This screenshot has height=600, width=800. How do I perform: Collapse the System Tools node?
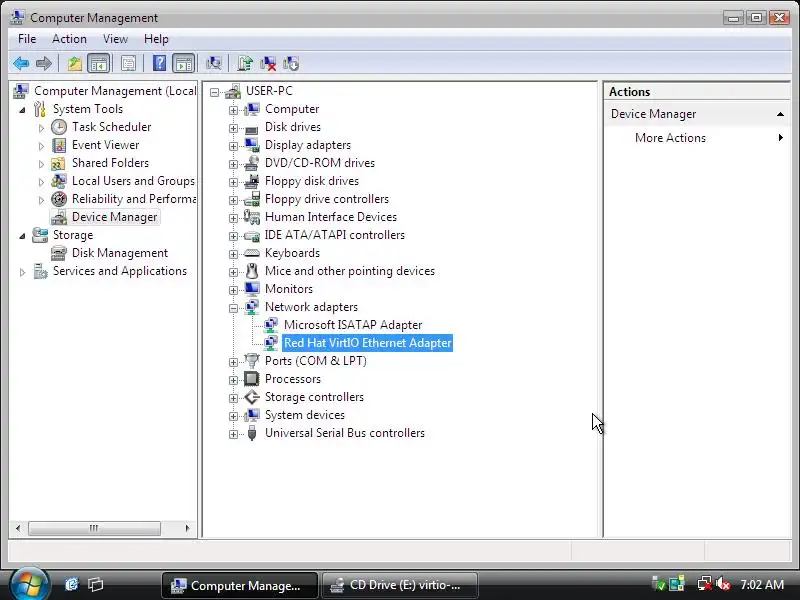click(x=22, y=110)
